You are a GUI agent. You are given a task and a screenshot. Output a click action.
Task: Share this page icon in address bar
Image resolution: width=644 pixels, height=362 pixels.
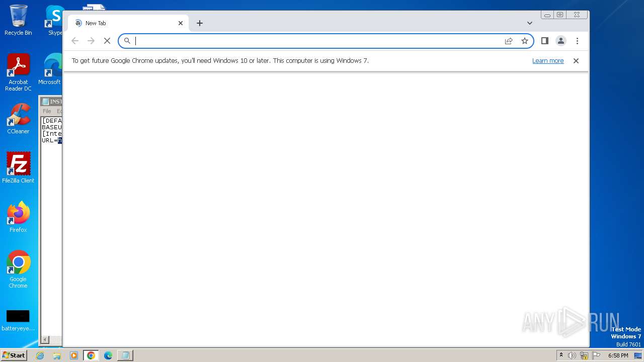[509, 41]
